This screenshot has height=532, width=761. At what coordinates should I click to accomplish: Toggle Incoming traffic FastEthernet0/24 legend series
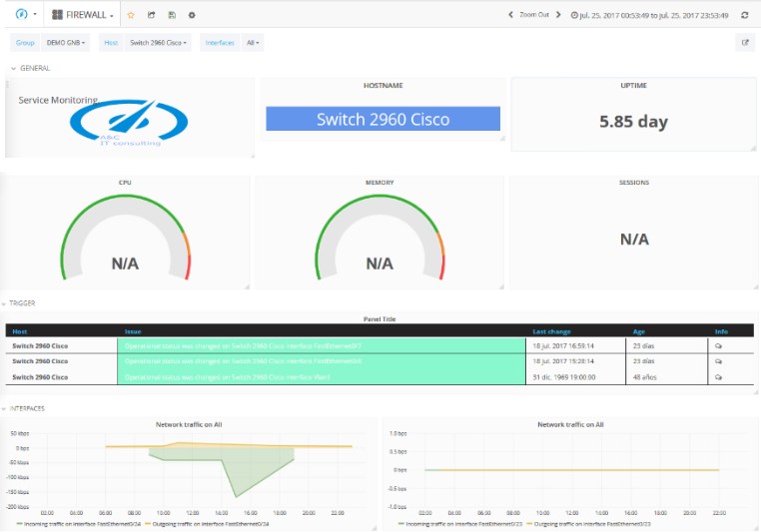click(79, 524)
